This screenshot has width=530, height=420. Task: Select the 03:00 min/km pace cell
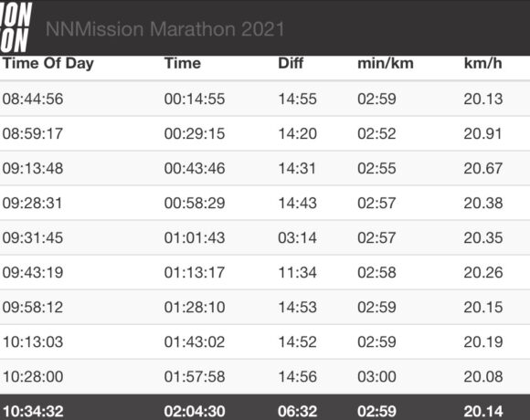(376, 377)
